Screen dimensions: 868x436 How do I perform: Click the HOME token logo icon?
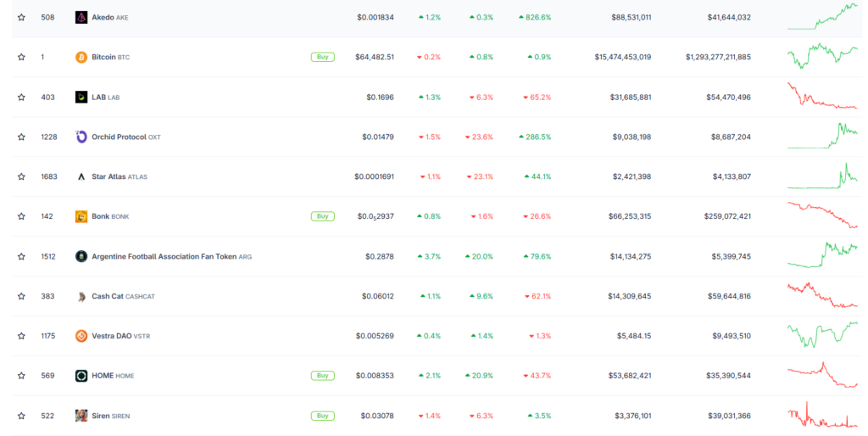tap(81, 376)
